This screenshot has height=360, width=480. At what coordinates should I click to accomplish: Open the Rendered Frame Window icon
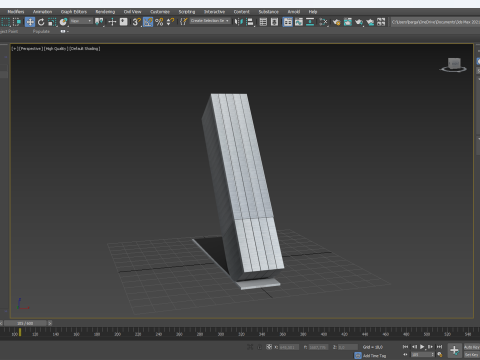point(348,22)
